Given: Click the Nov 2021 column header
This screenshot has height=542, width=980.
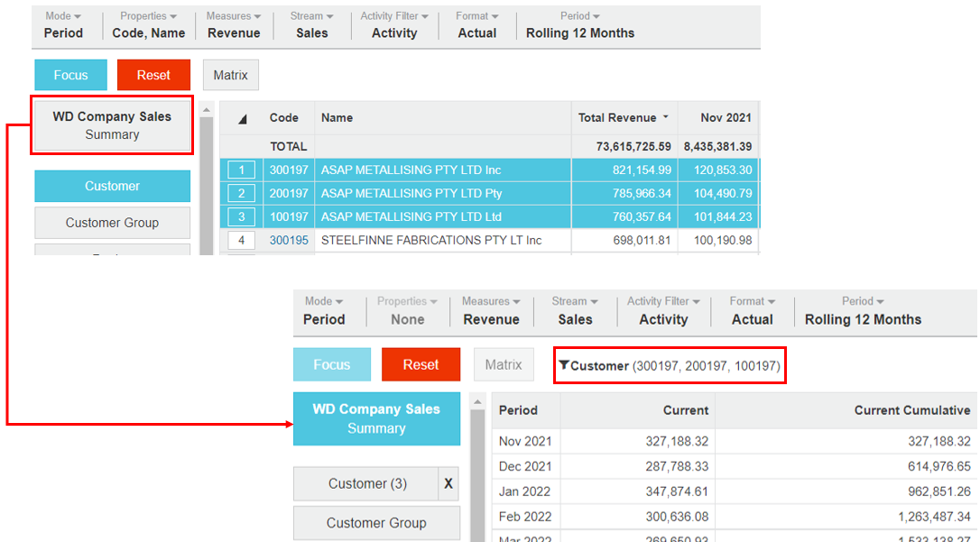Looking at the screenshot, I should coord(725,117).
